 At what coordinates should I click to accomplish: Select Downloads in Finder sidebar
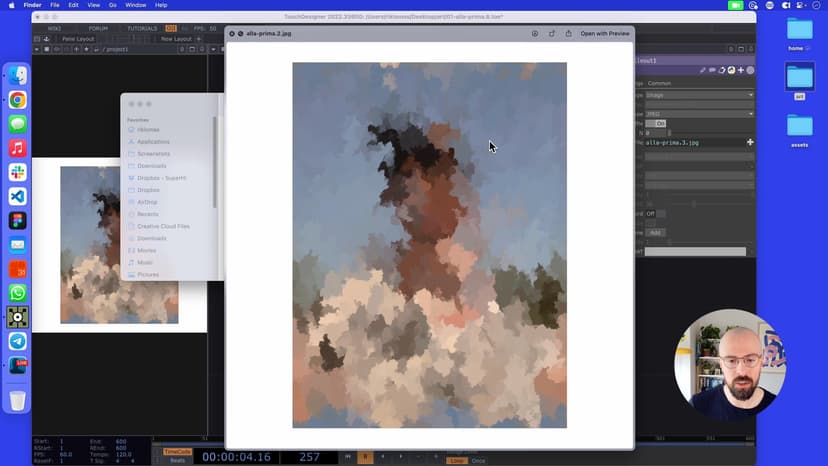coord(152,166)
